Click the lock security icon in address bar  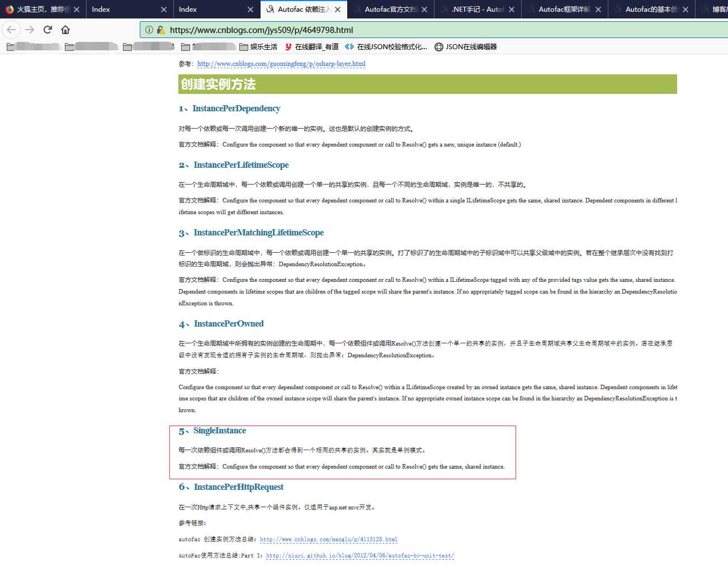point(161,30)
